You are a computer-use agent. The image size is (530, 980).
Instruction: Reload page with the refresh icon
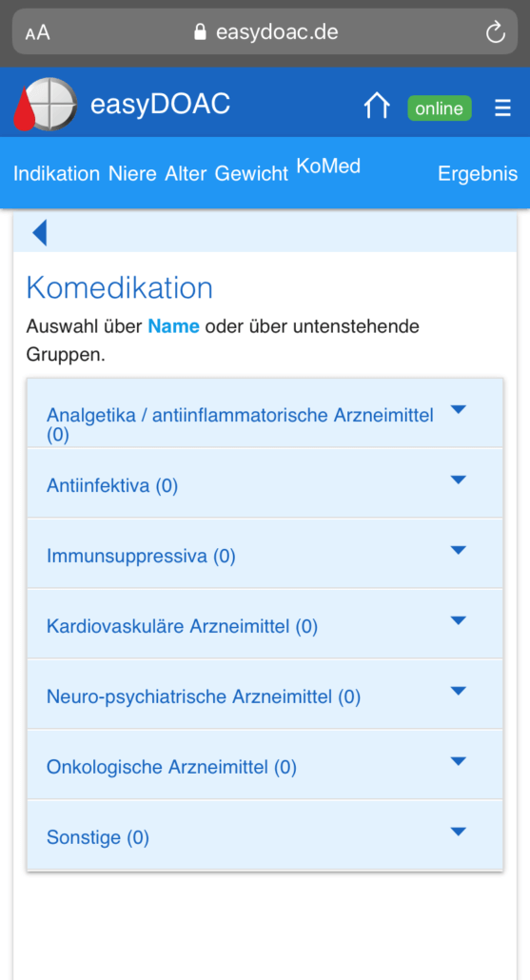coord(495,32)
